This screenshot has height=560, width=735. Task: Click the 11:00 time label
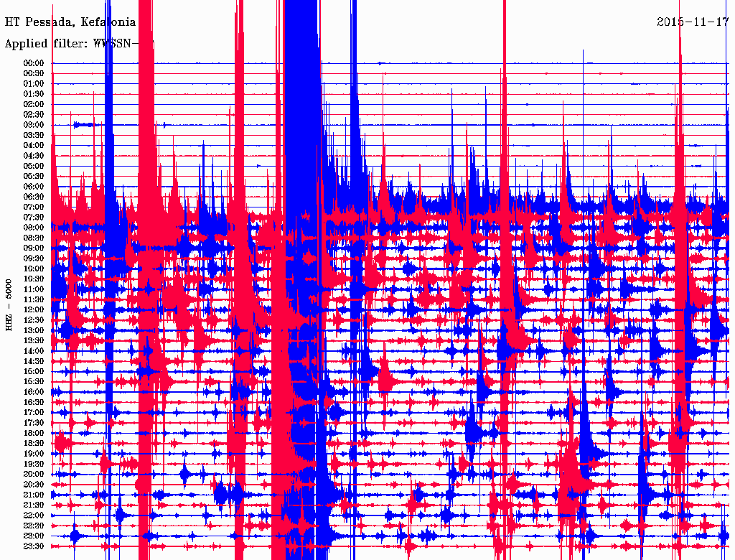coord(34,289)
